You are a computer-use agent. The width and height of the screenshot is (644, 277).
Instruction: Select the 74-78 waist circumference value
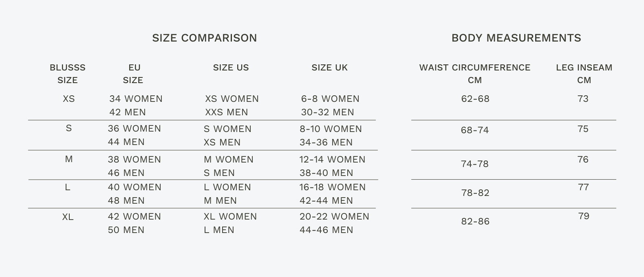coord(474,164)
